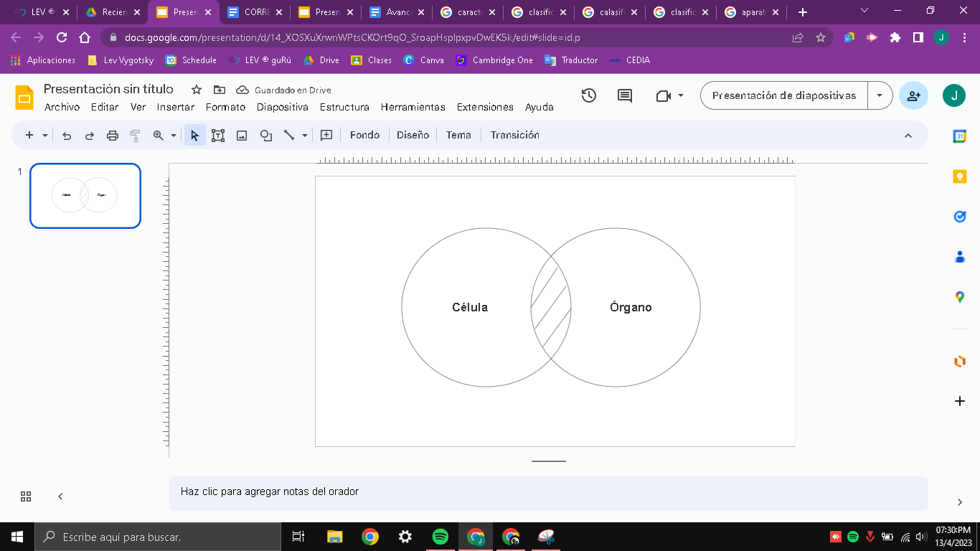Click the undo arrow in toolbar
The height and width of the screenshot is (551, 980).
point(67,135)
